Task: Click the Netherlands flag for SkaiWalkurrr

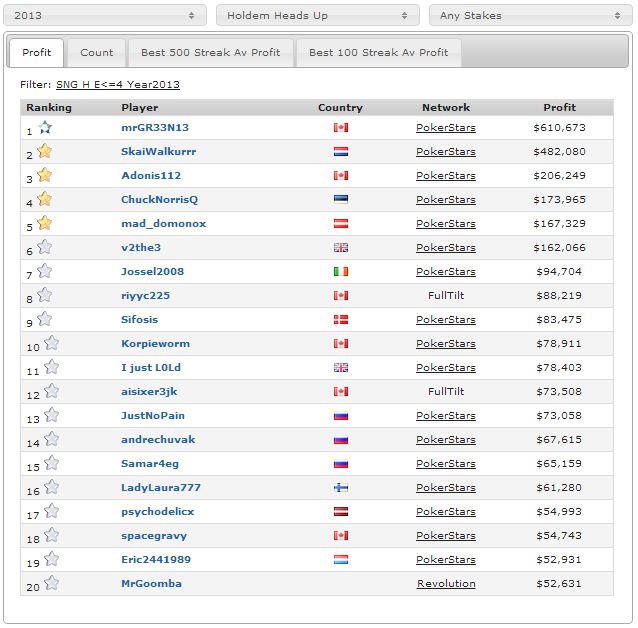Action: 341,152
